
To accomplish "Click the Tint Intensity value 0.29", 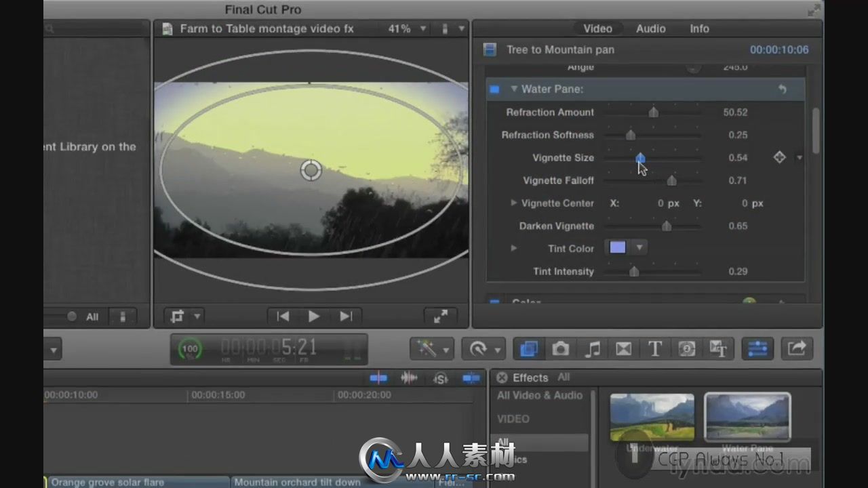I will [x=738, y=271].
